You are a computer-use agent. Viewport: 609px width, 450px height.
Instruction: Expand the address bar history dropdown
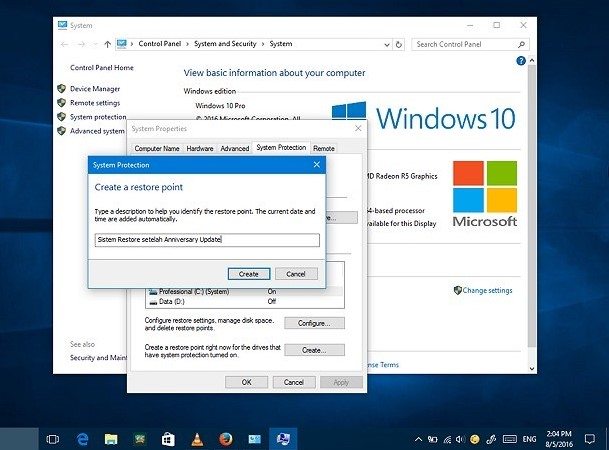pyautogui.click(x=387, y=44)
